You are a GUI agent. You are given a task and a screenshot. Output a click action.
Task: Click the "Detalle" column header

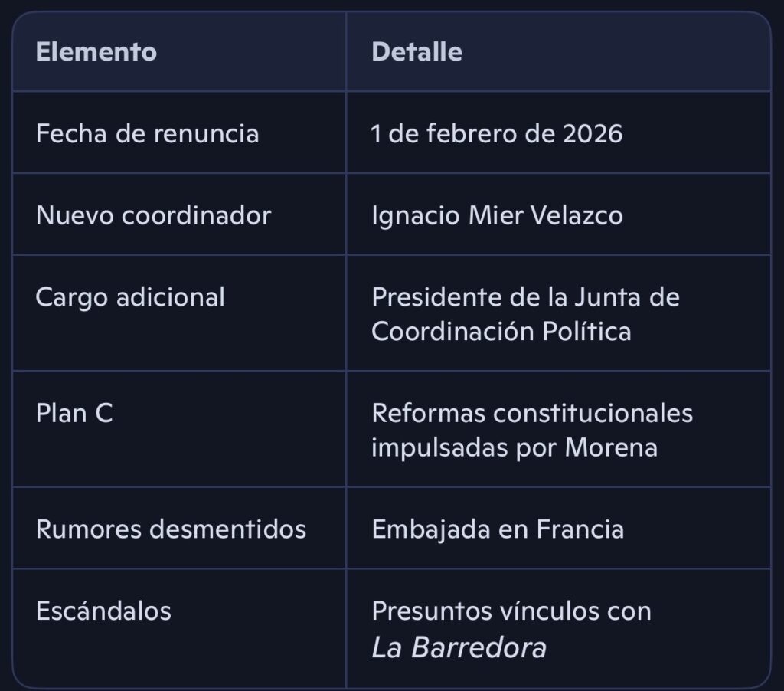tap(416, 52)
